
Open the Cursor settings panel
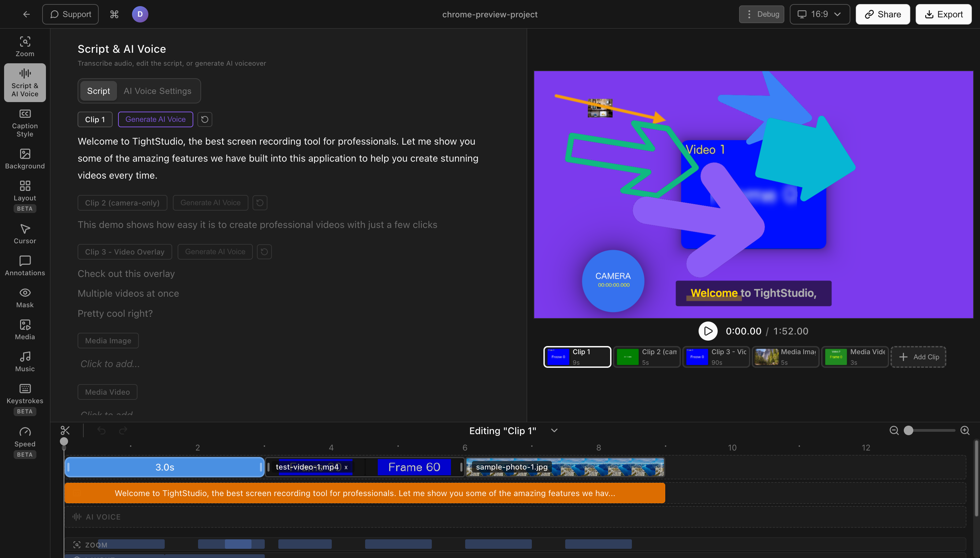pyautogui.click(x=25, y=233)
